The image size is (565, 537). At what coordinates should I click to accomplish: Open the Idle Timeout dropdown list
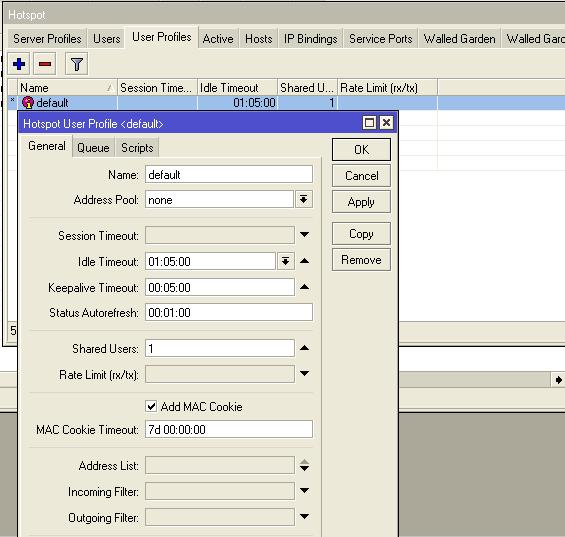[x=285, y=261]
